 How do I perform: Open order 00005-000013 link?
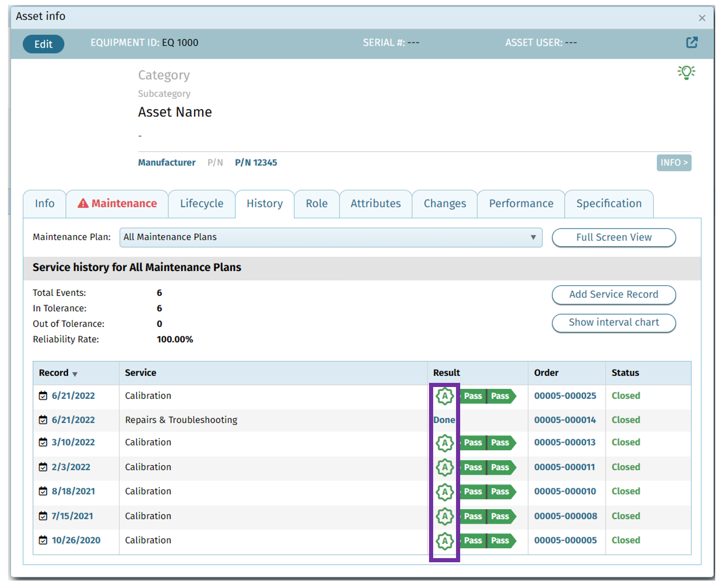point(565,442)
